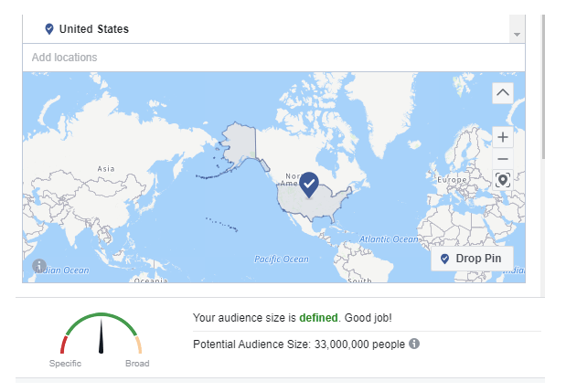Click the pin icon inside Drop Pin button

pyautogui.click(x=444, y=259)
